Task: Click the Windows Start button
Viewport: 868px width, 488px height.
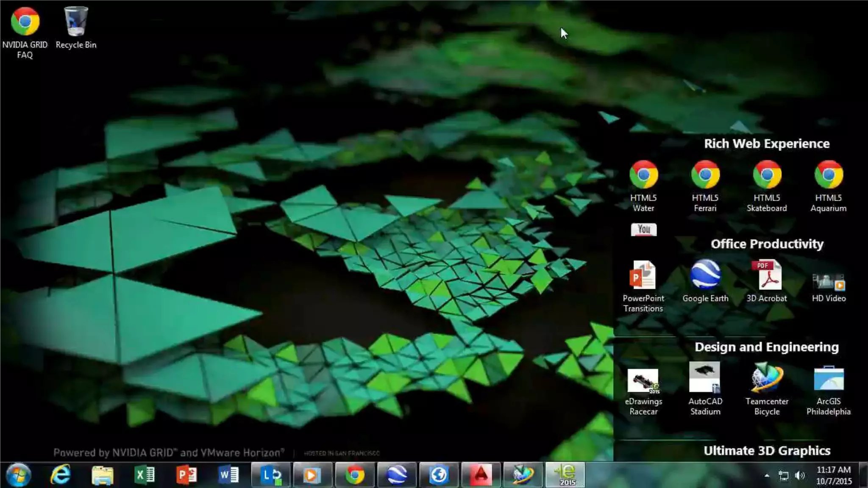Action: click(x=18, y=475)
